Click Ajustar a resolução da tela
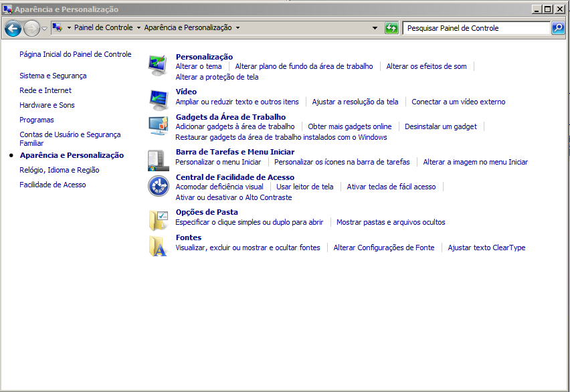 [355, 102]
